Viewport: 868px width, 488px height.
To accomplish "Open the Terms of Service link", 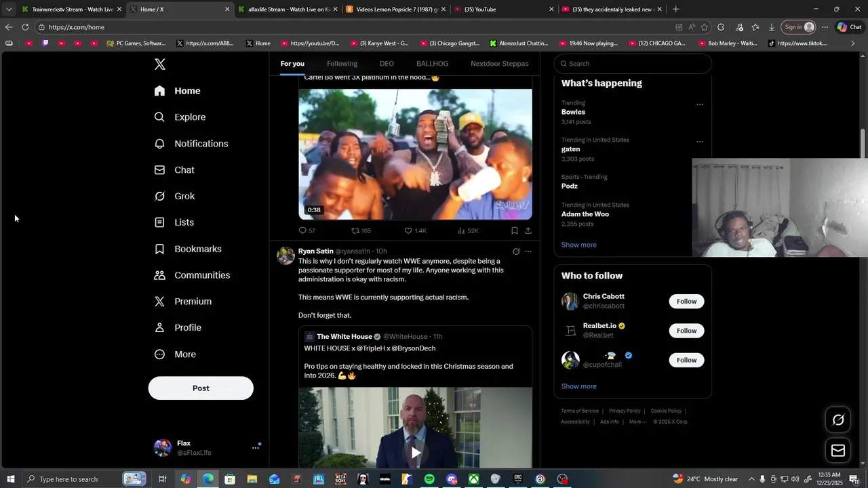I will pyautogui.click(x=580, y=411).
